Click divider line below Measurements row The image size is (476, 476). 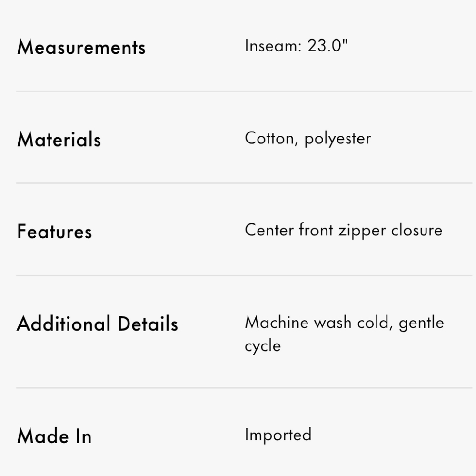[244, 91]
